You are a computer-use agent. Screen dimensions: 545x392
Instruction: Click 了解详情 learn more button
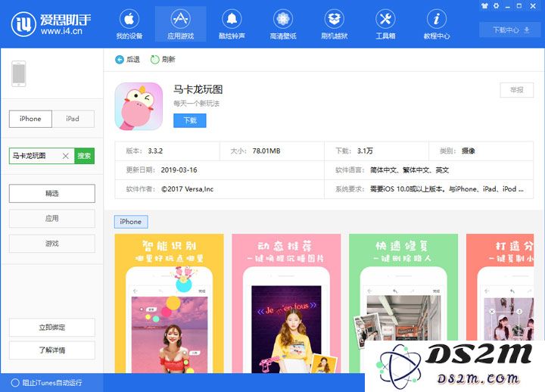[x=51, y=350]
